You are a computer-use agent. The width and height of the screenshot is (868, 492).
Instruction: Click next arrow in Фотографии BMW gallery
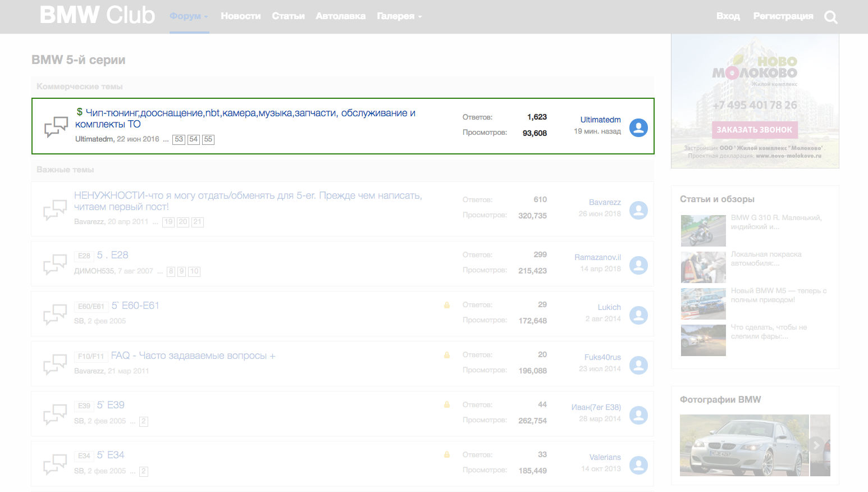pos(816,445)
